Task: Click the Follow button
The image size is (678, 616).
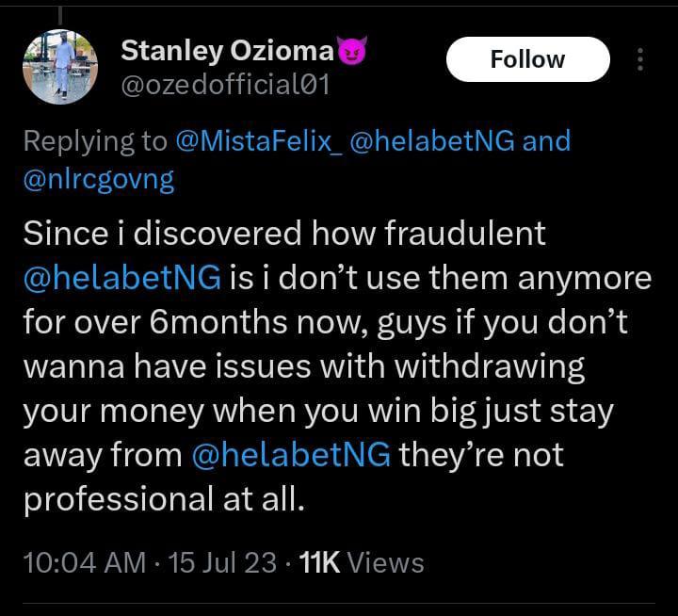Action: (x=527, y=59)
